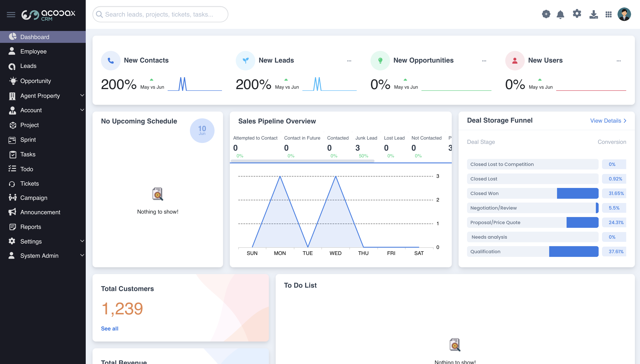Viewport: 640px width, 364px height.
Task: Select the Not Contacted pipeline stage
Action: click(x=426, y=147)
